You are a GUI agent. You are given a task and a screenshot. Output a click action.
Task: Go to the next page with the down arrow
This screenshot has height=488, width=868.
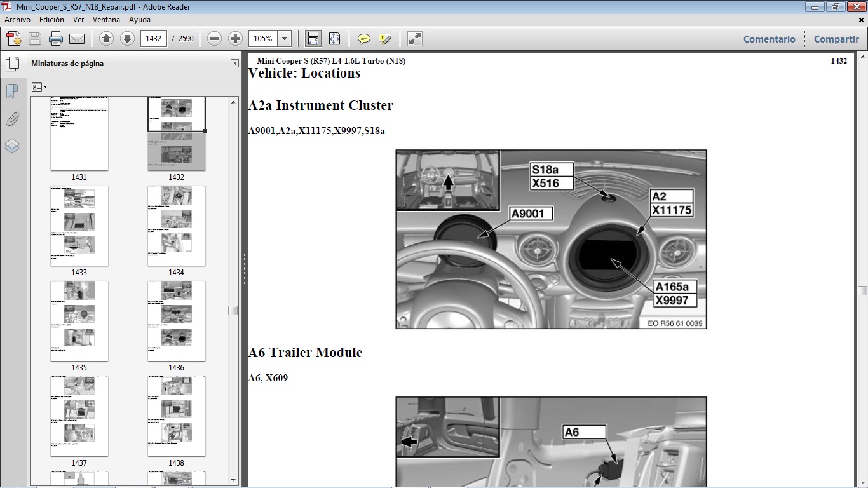click(127, 39)
